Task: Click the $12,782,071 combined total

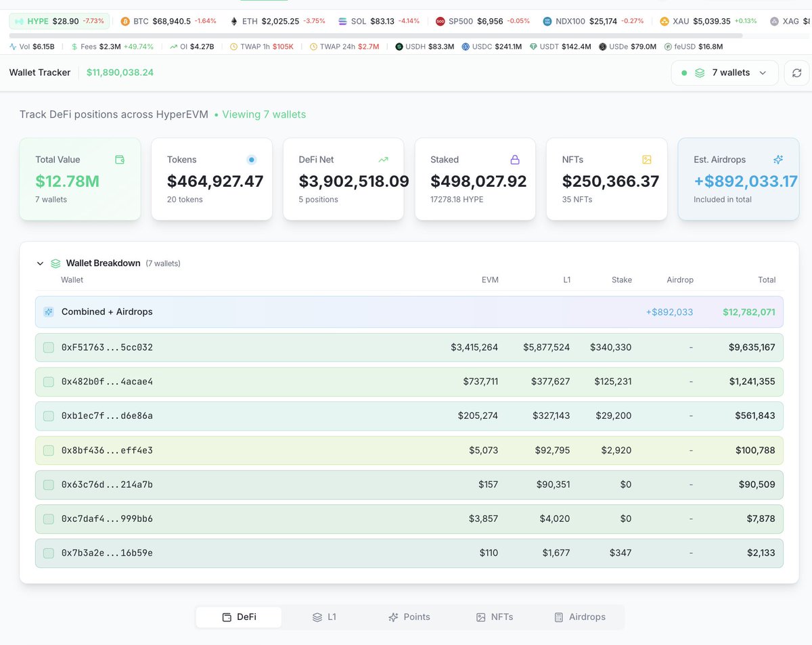Action: [x=749, y=312]
